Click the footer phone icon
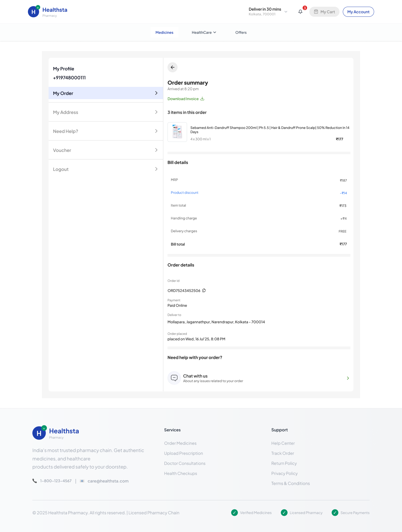The image size is (402, 532). coord(35,481)
